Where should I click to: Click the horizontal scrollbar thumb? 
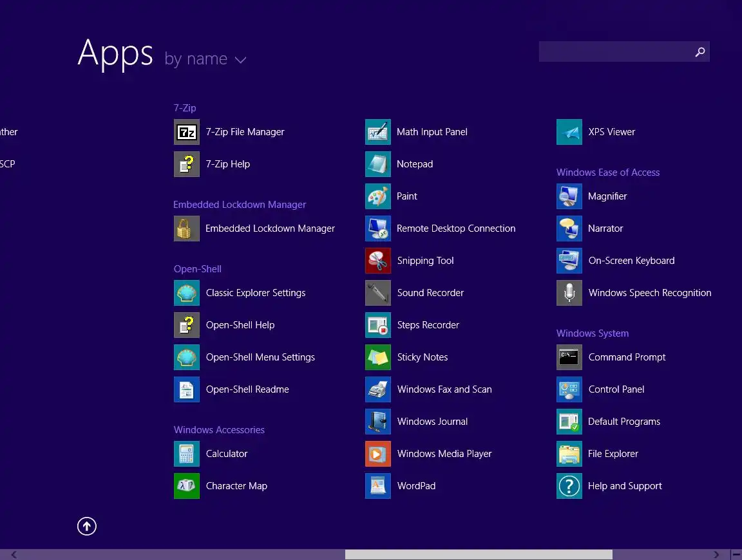(479, 554)
